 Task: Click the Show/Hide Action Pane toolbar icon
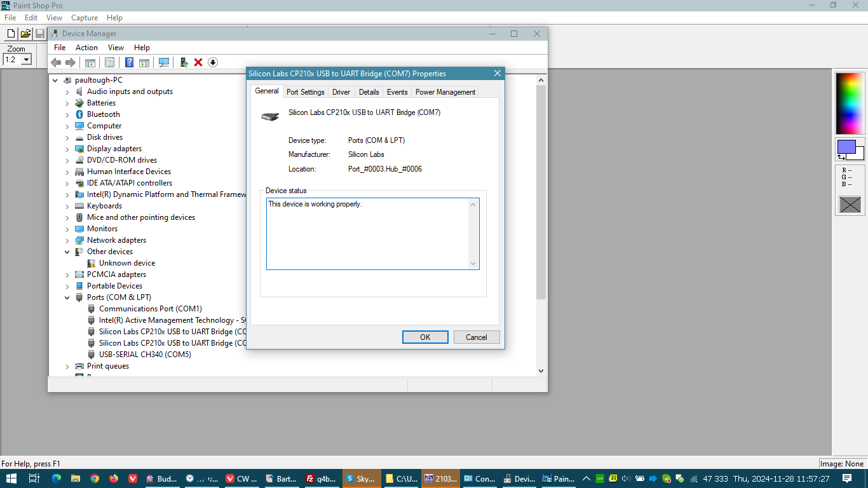(x=144, y=62)
